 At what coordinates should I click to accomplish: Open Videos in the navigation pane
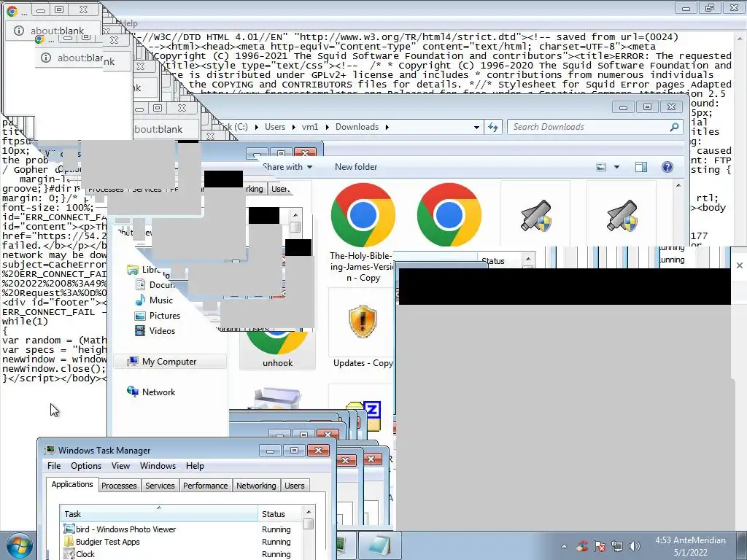click(x=156, y=330)
